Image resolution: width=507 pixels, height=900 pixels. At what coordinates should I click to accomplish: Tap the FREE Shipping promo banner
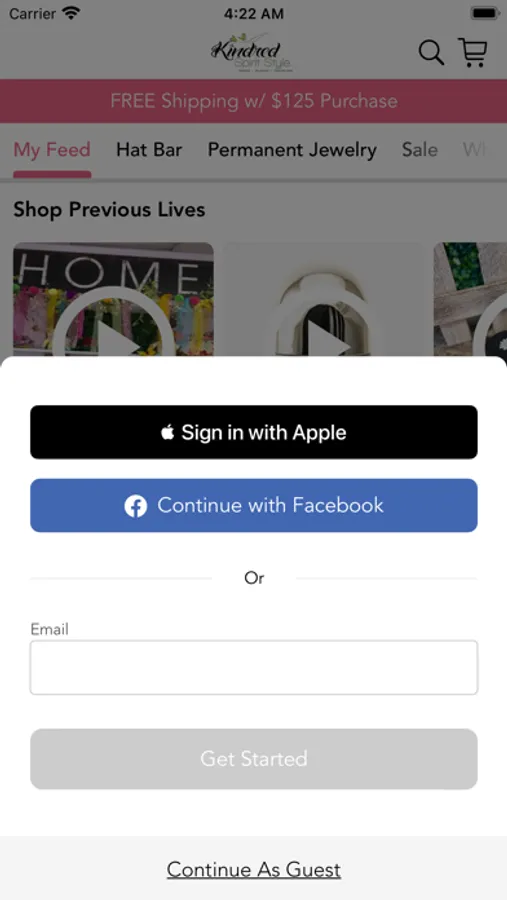pyautogui.click(x=253, y=101)
